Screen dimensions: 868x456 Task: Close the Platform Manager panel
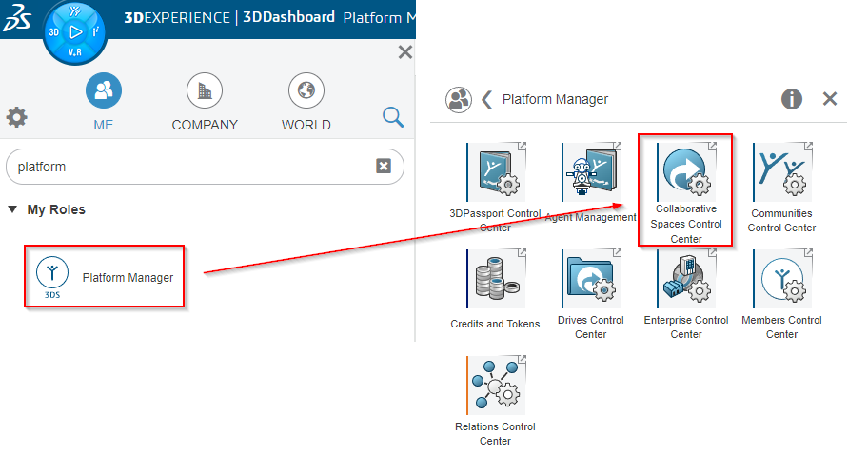point(829,99)
